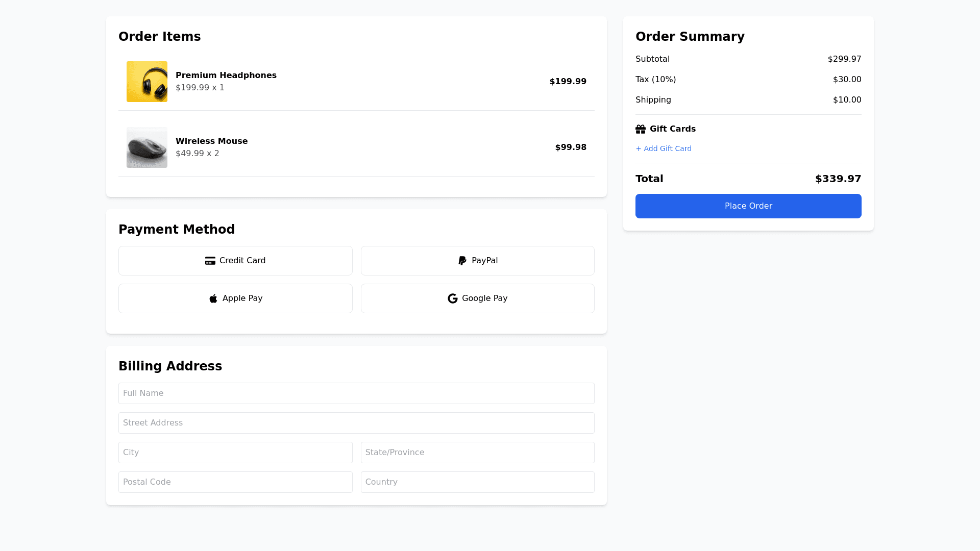Click the Apple logo icon
Image resolution: width=980 pixels, height=551 pixels.
point(213,298)
